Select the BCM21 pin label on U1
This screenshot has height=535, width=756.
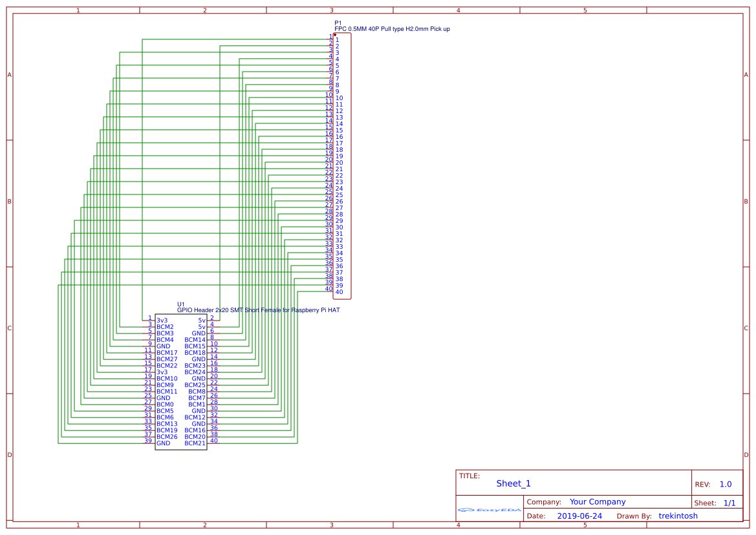(x=196, y=443)
